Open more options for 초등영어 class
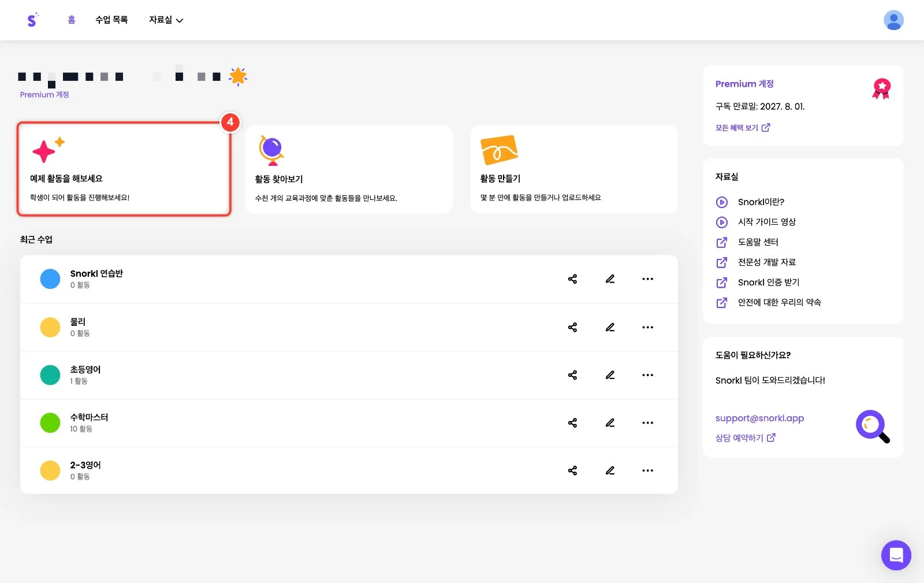 coord(648,375)
